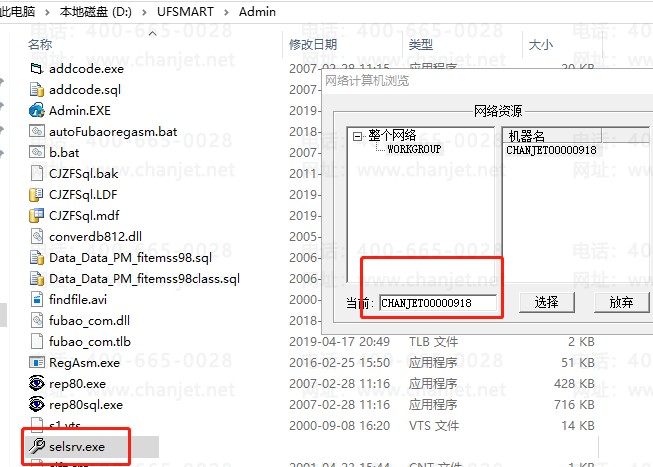653x467 pixels.
Task: Click the rep80.exe eye icon
Action: click(x=37, y=383)
